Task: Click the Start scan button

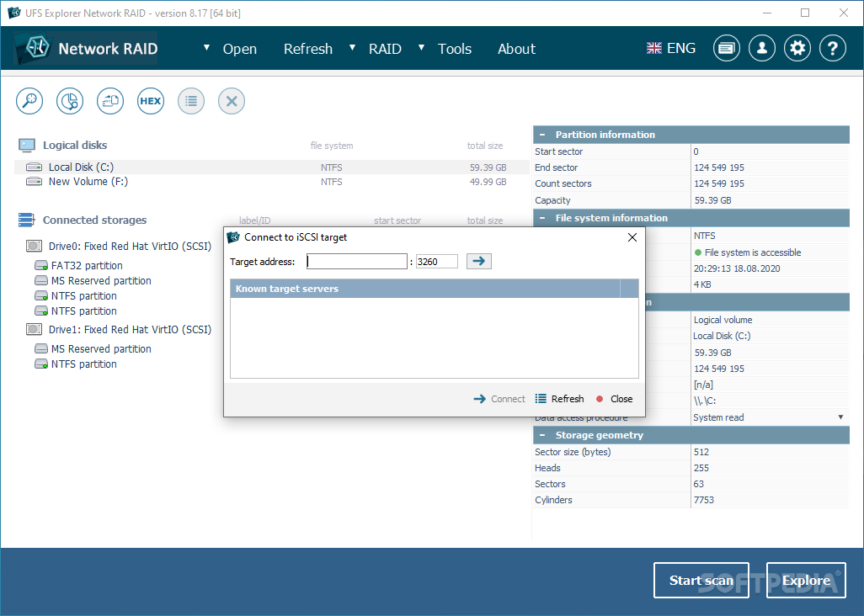Action: (701, 580)
